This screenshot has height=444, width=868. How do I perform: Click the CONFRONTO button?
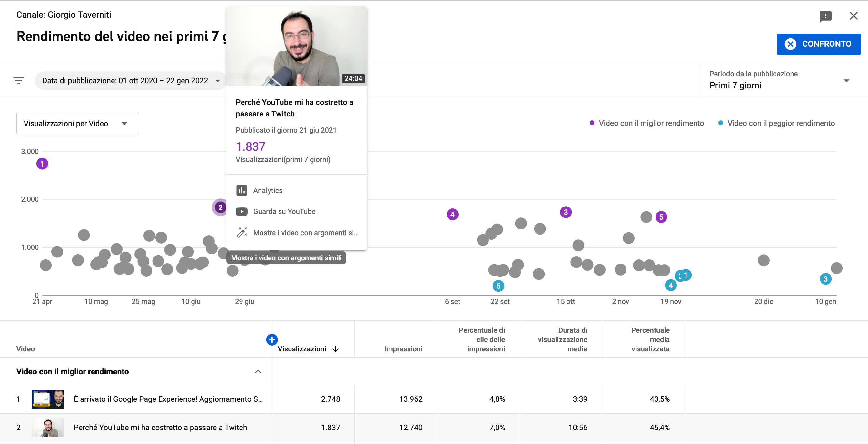tap(818, 44)
